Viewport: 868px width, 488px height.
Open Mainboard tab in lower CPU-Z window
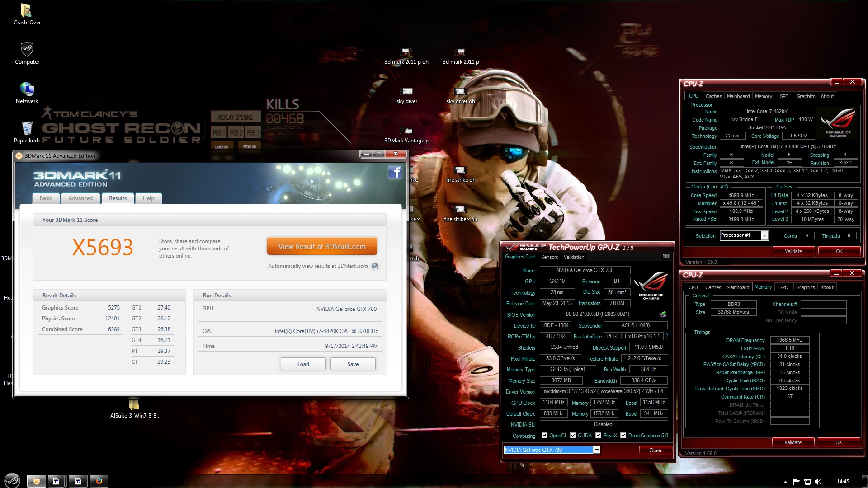[737, 287]
